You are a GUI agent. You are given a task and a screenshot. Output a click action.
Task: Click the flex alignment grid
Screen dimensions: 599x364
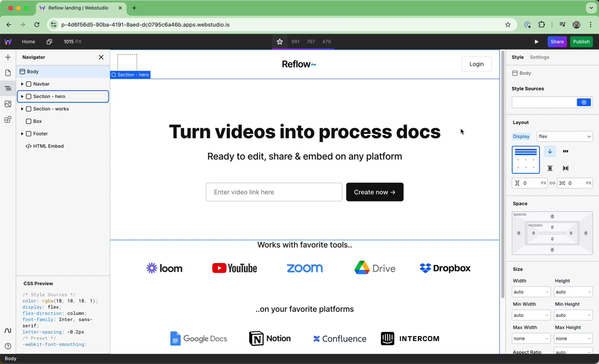point(526,160)
